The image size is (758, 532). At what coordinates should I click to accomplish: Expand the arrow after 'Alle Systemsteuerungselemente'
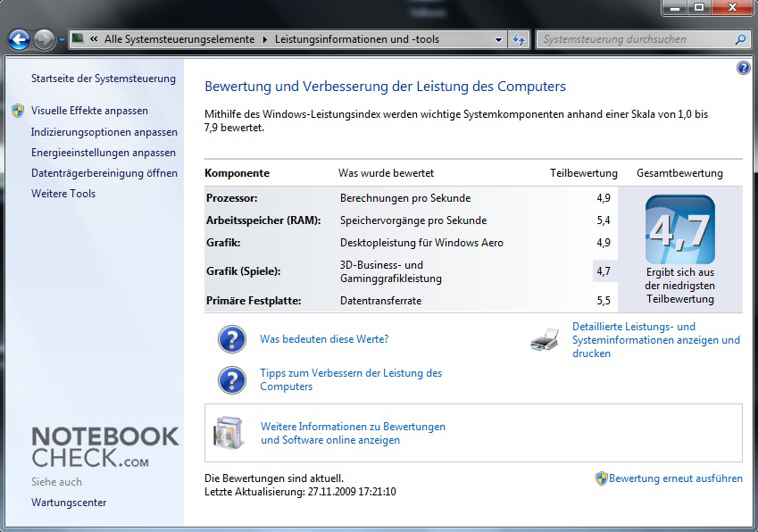265,39
